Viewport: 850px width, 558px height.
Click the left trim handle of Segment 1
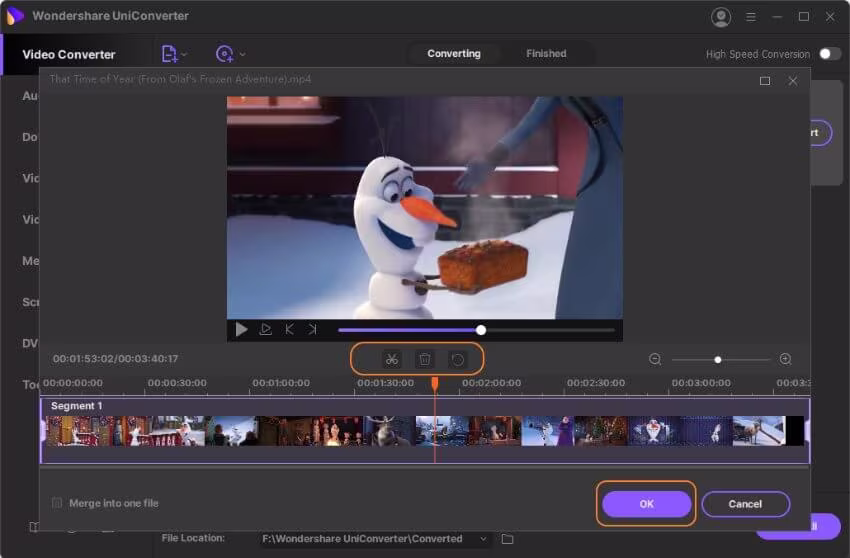43,431
